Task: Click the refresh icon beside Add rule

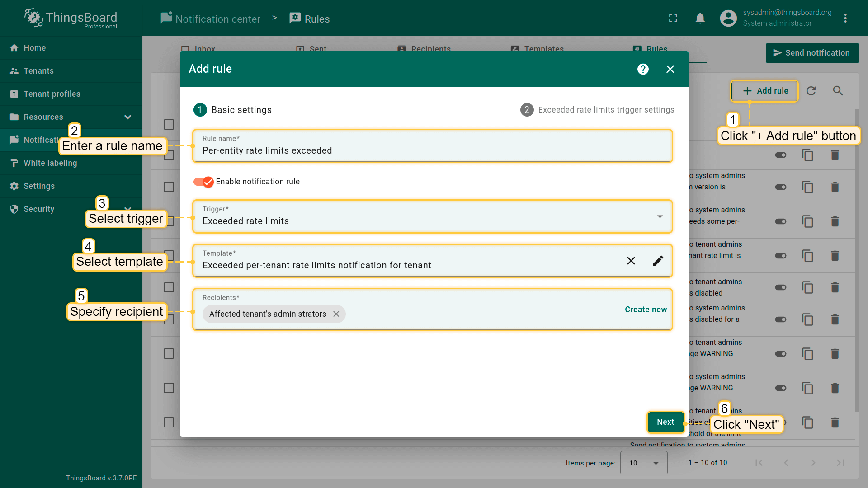Action: pyautogui.click(x=811, y=91)
